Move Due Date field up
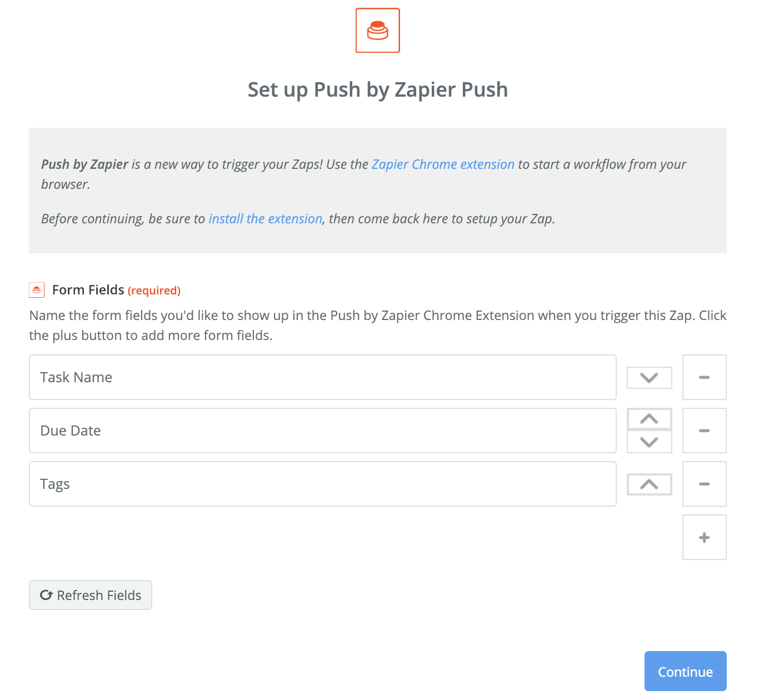Screen dimensions: 759x700 click(x=649, y=419)
